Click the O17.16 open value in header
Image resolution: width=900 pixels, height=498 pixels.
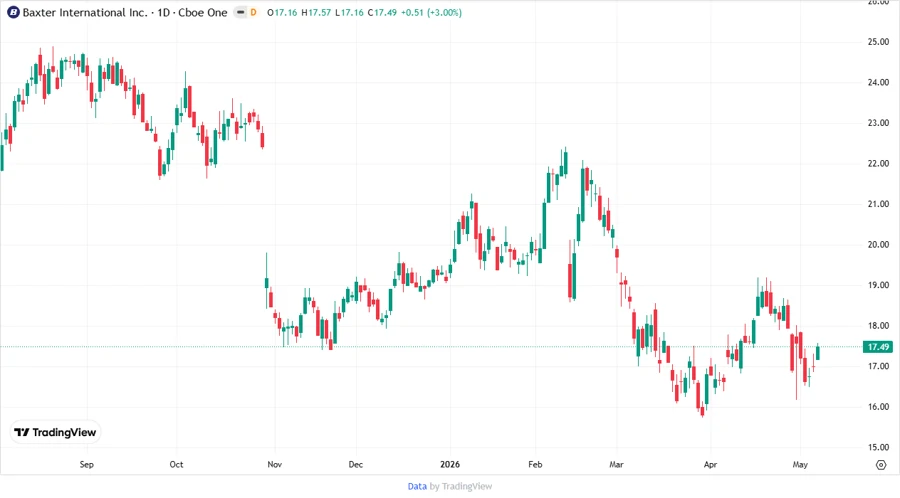(x=282, y=12)
